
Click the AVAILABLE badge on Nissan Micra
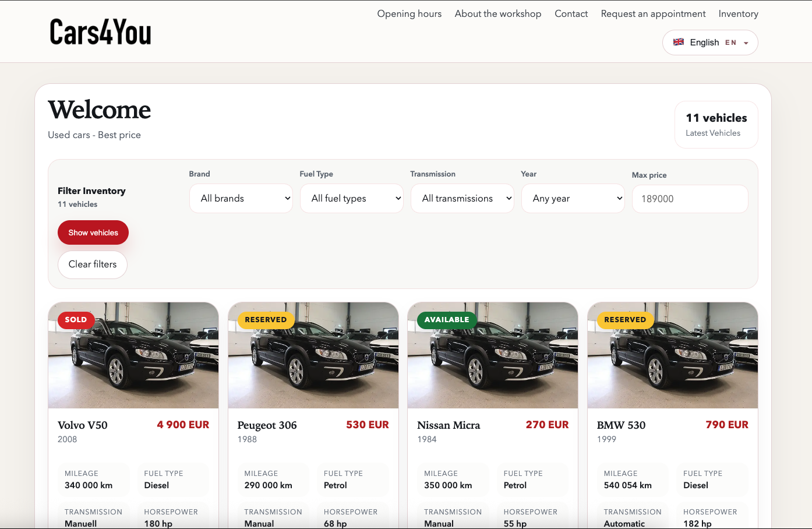447,320
